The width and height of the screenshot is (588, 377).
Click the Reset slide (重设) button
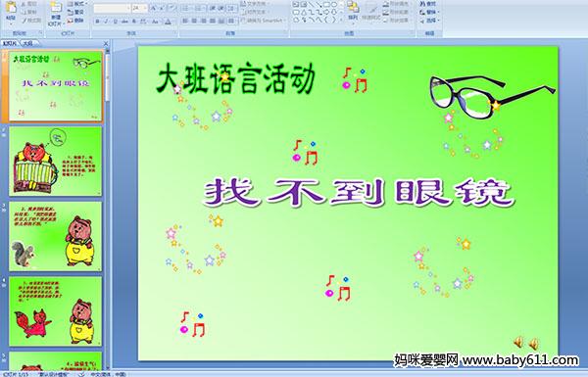click(x=76, y=12)
